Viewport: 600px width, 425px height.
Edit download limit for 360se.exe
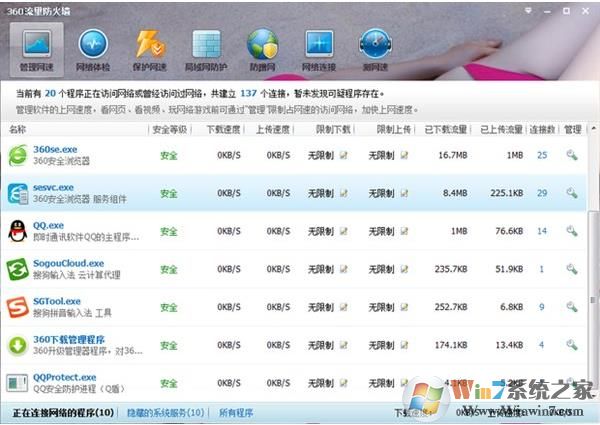[344, 155]
